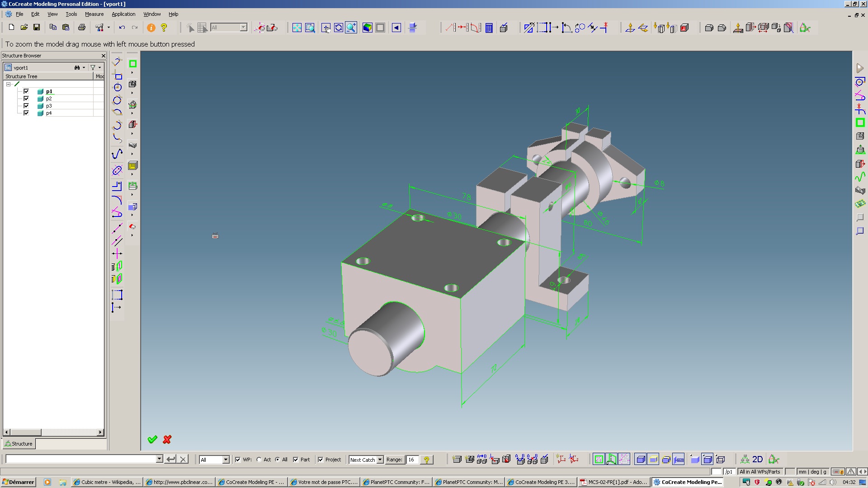Close the Structure Browser panel

coord(103,56)
